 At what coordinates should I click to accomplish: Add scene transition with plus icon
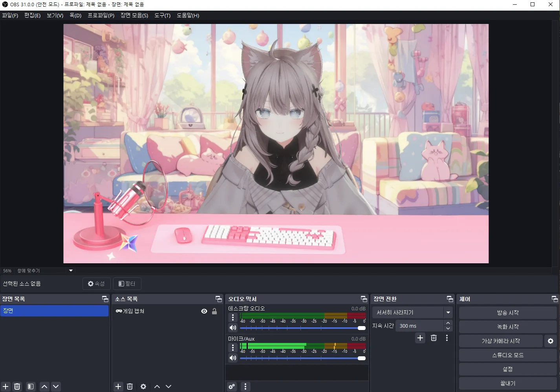(420, 338)
